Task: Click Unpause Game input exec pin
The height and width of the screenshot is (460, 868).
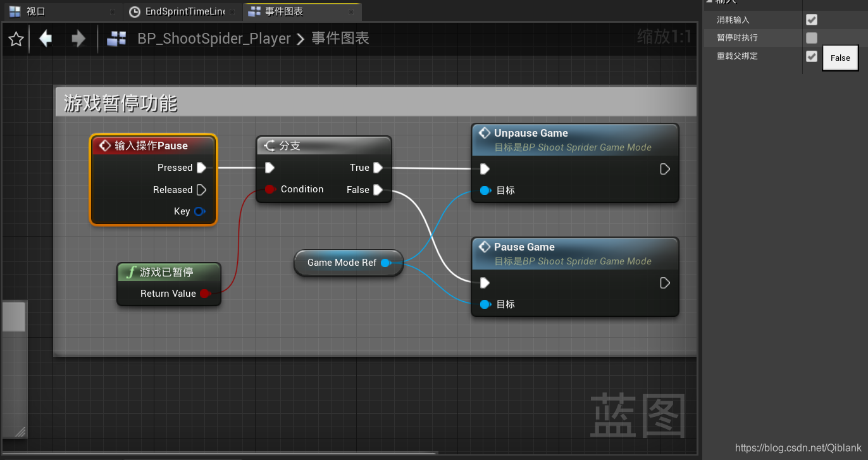Action: (485, 169)
